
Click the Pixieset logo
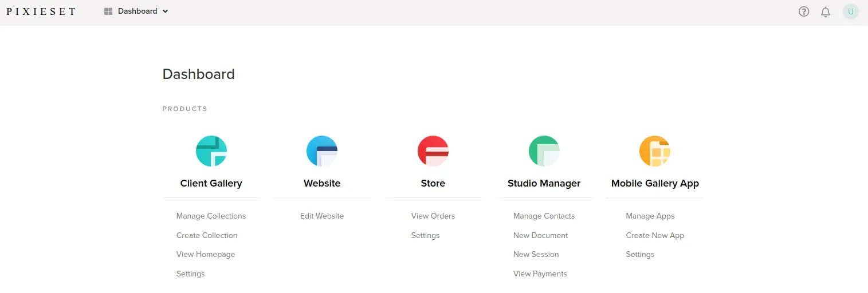41,11
